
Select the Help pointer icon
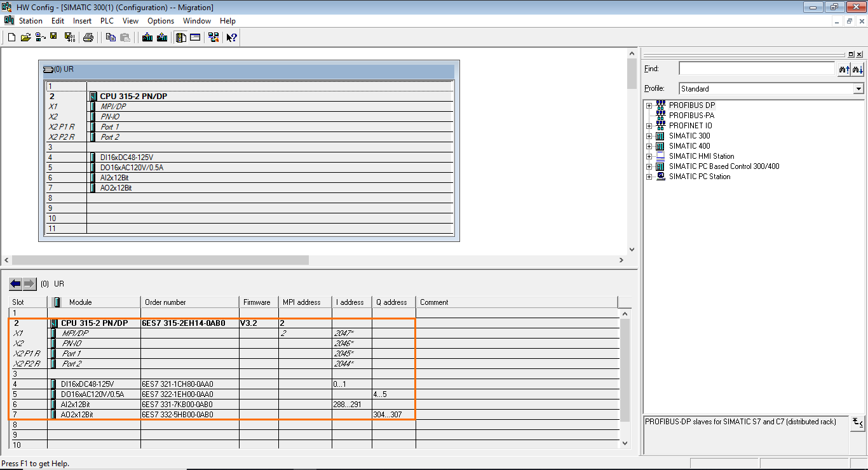[x=231, y=37]
